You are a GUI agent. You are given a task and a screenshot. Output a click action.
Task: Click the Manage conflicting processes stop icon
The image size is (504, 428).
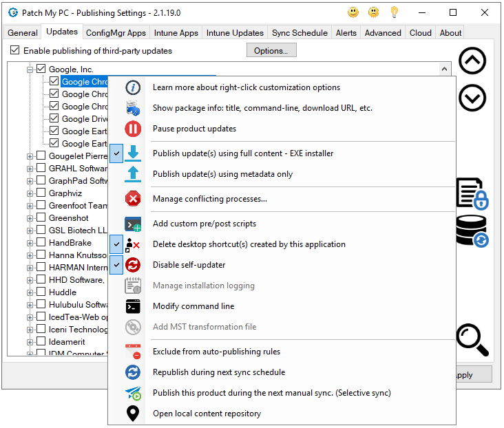click(133, 199)
